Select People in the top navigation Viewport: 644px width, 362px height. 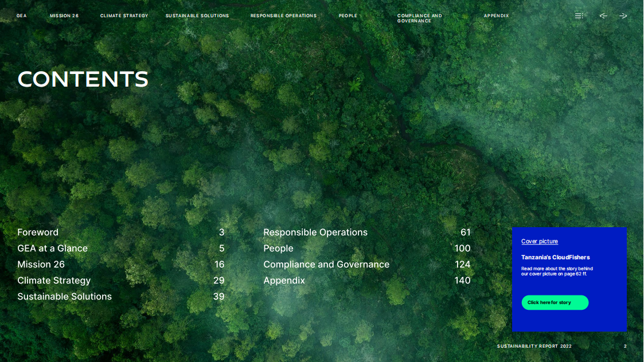click(x=348, y=16)
